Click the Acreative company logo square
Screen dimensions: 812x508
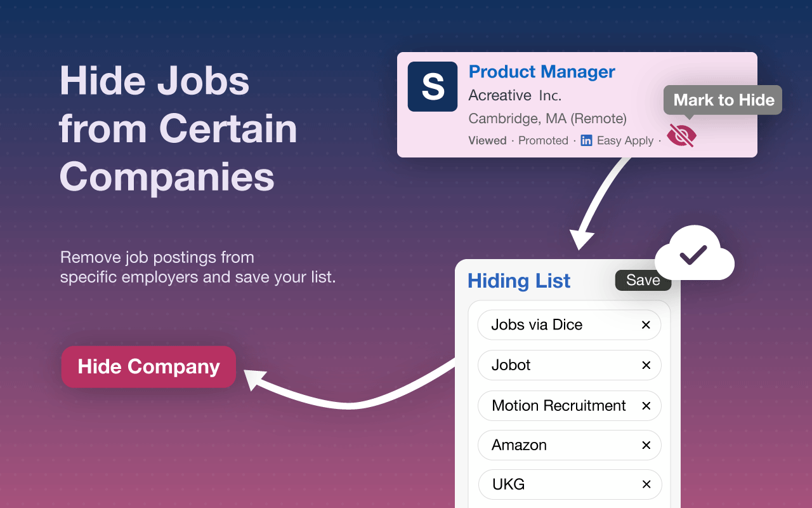[x=433, y=87]
